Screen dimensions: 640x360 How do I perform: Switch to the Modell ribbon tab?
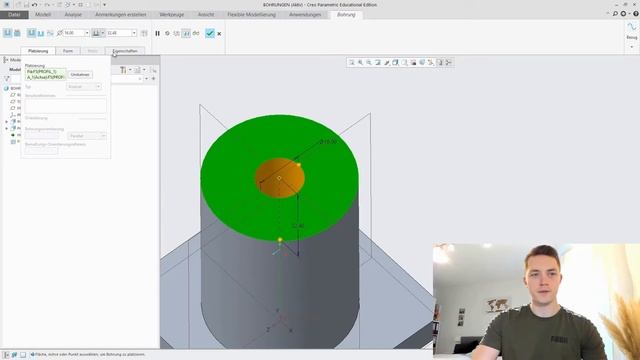[43, 15]
